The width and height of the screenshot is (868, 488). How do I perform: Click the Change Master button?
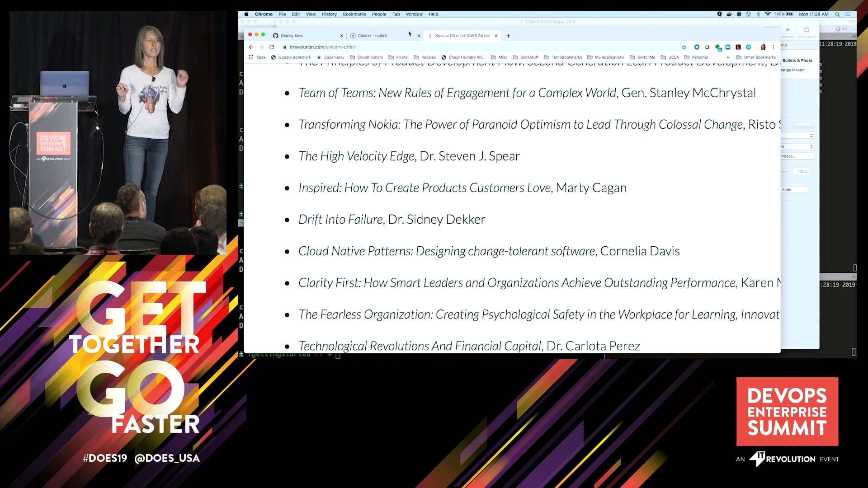[x=794, y=70]
